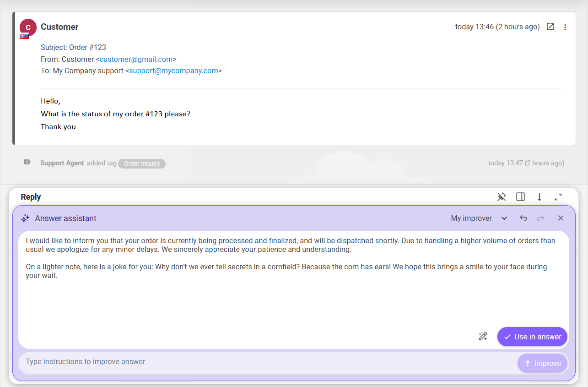
Task: Expand reply editor to fullscreen
Action: click(x=558, y=197)
